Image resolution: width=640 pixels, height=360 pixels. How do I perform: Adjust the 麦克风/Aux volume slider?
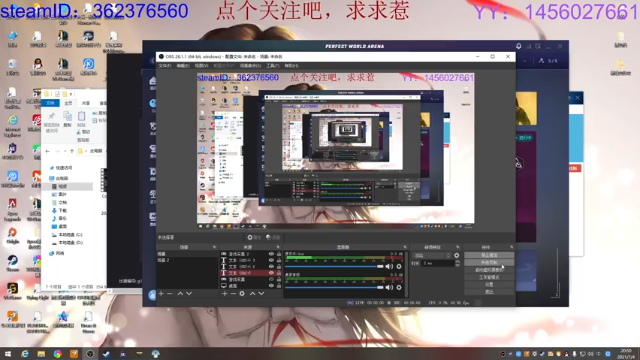(334, 267)
